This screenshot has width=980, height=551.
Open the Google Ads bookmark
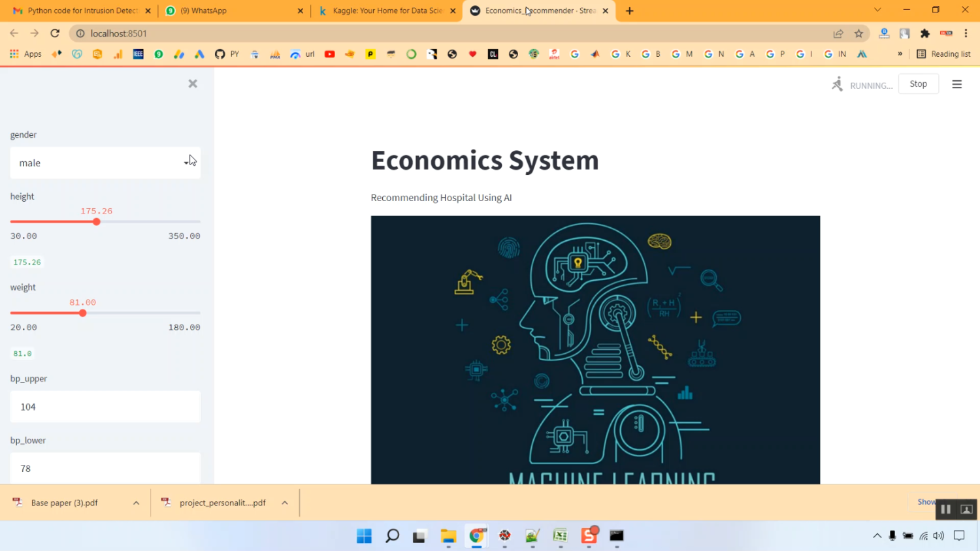pyautogui.click(x=200, y=54)
